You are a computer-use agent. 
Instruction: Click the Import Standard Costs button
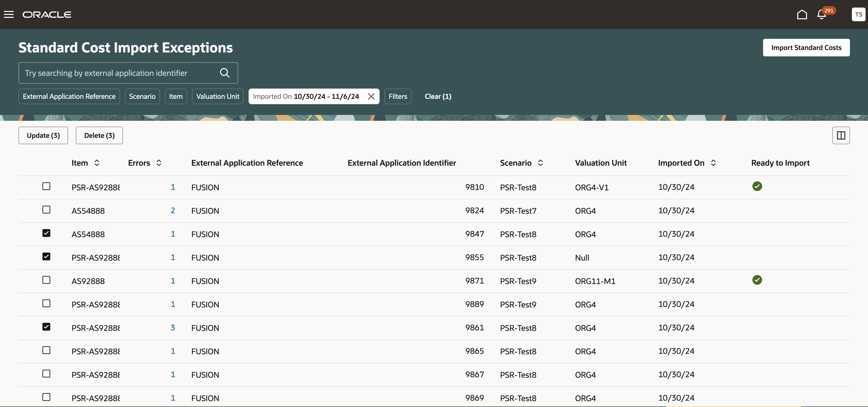pos(806,48)
